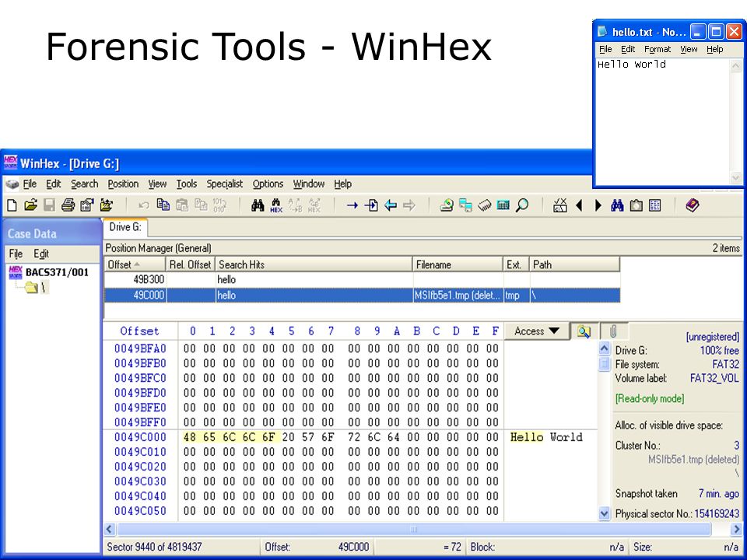Screen dimensions: 747x560
Task: Click Hello World text in ASCII column
Action: pyautogui.click(x=546, y=437)
